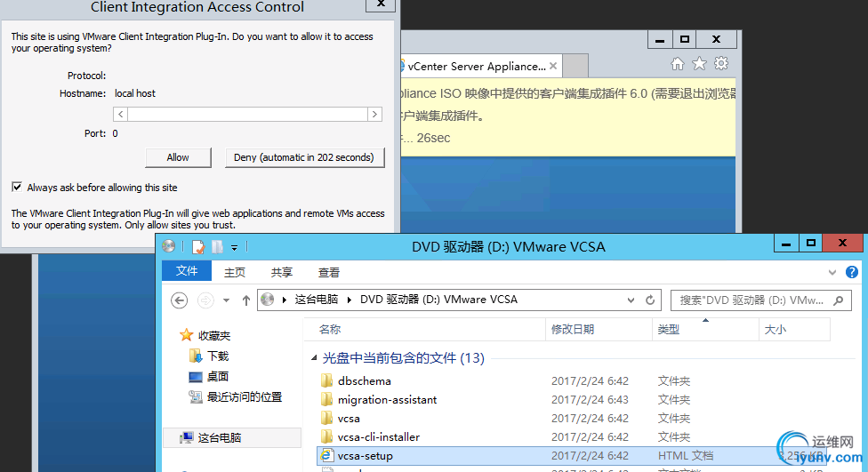The height and width of the screenshot is (472, 868).
Task: Click vcsa-setup file icon
Action: click(x=326, y=455)
